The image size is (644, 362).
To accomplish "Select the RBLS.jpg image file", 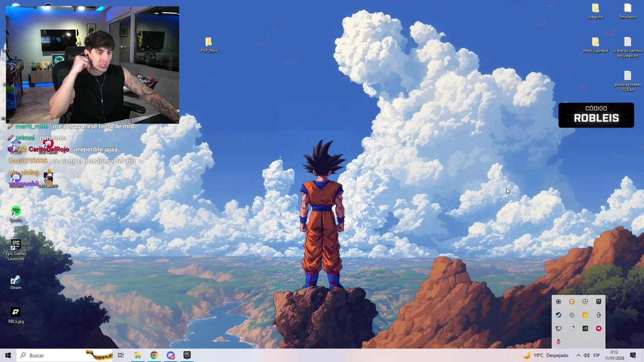I will (16, 316).
